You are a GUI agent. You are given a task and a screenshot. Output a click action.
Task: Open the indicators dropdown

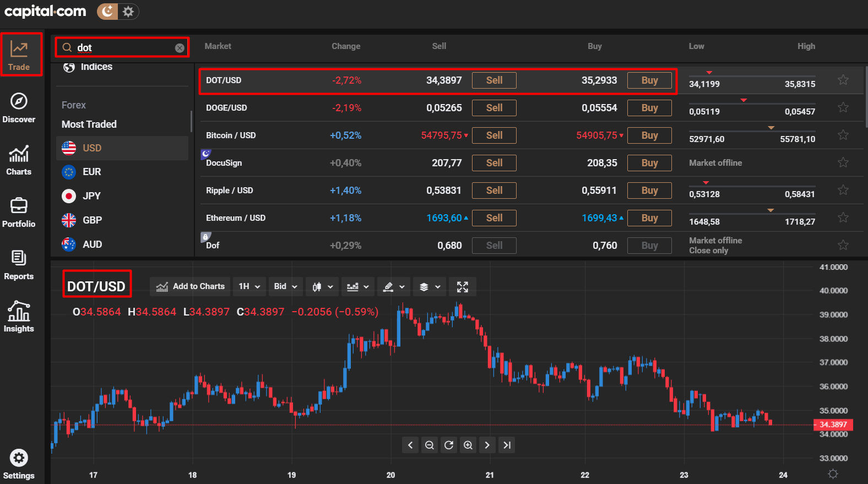coord(358,286)
